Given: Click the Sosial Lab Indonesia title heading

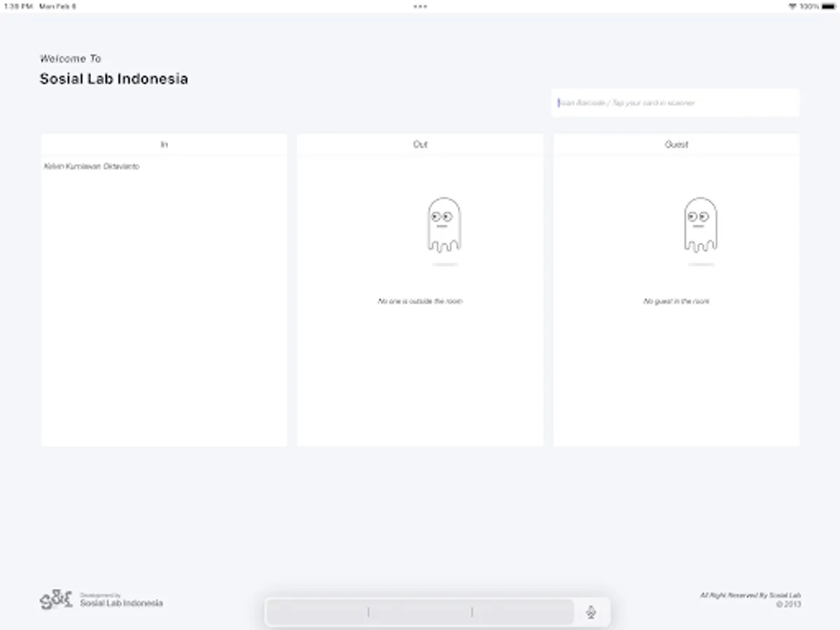Looking at the screenshot, I should (114, 79).
